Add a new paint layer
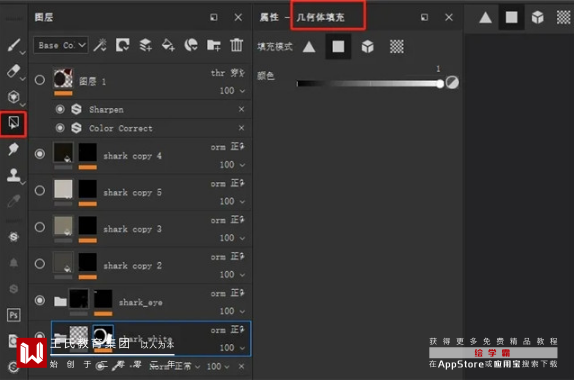 pyautogui.click(x=145, y=45)
